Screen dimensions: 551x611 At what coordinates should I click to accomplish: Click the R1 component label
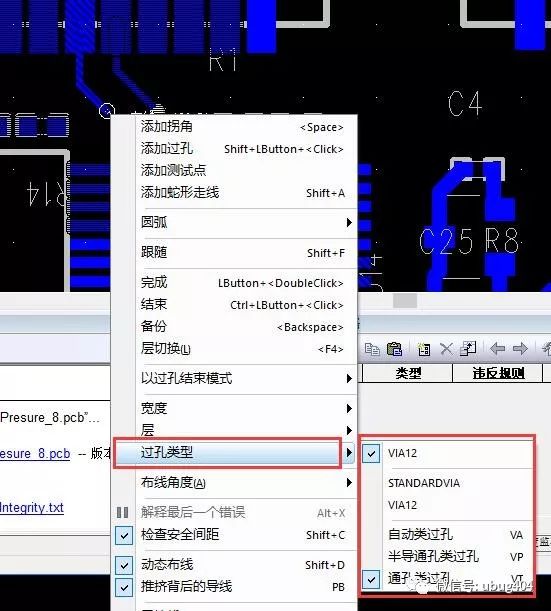(223, 60)
